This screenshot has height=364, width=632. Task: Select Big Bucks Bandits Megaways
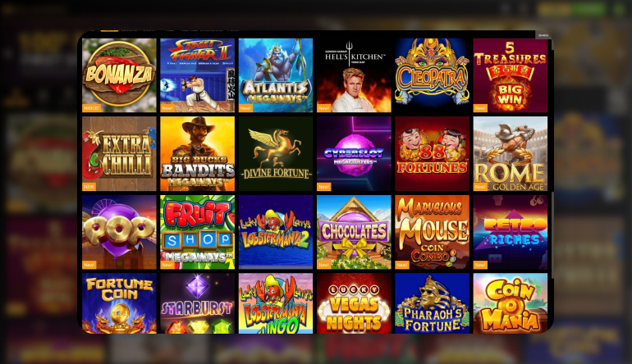point(198,154)
